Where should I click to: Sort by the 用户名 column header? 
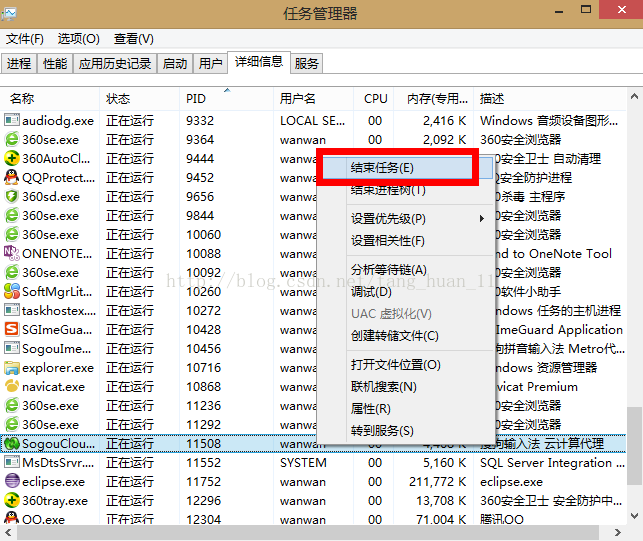click(313, 99)
